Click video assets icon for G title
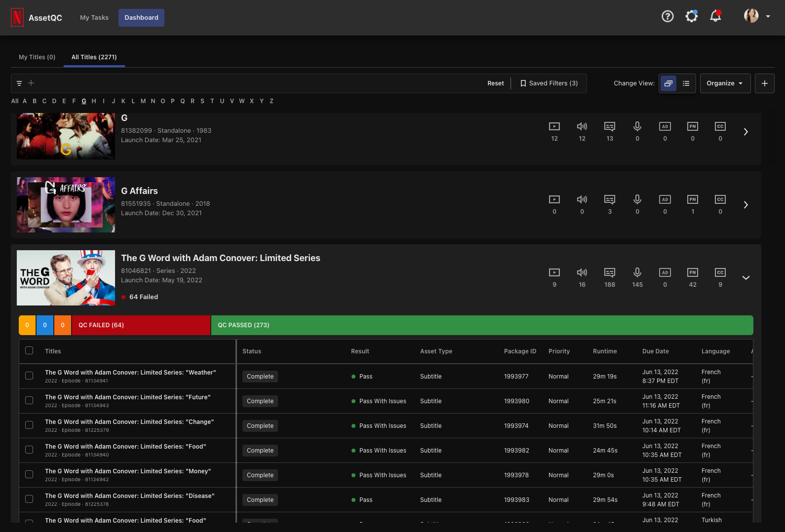This screenshot has height=532, width=785. 554,126
